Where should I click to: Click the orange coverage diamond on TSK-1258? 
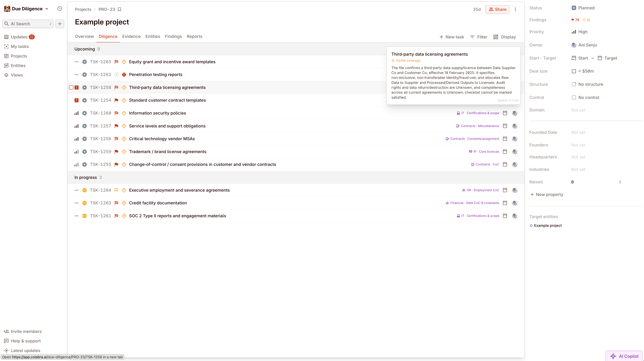124,88
